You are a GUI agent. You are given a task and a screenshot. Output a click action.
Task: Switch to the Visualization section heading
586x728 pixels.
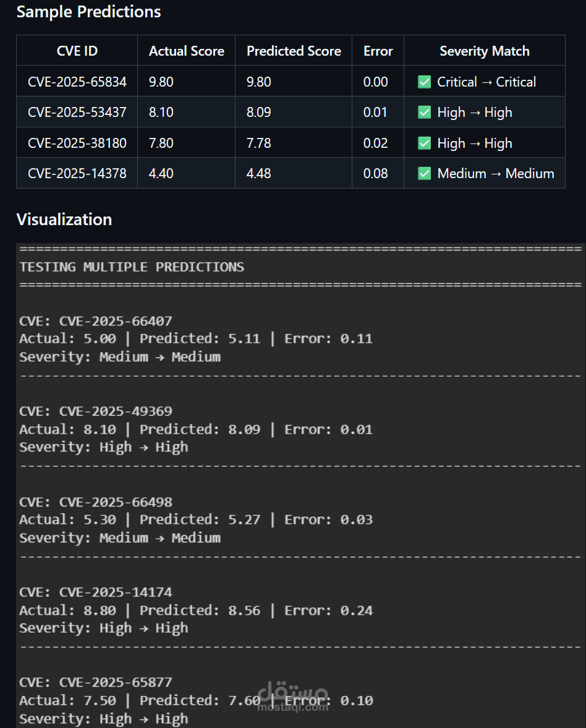coord(64,220)
